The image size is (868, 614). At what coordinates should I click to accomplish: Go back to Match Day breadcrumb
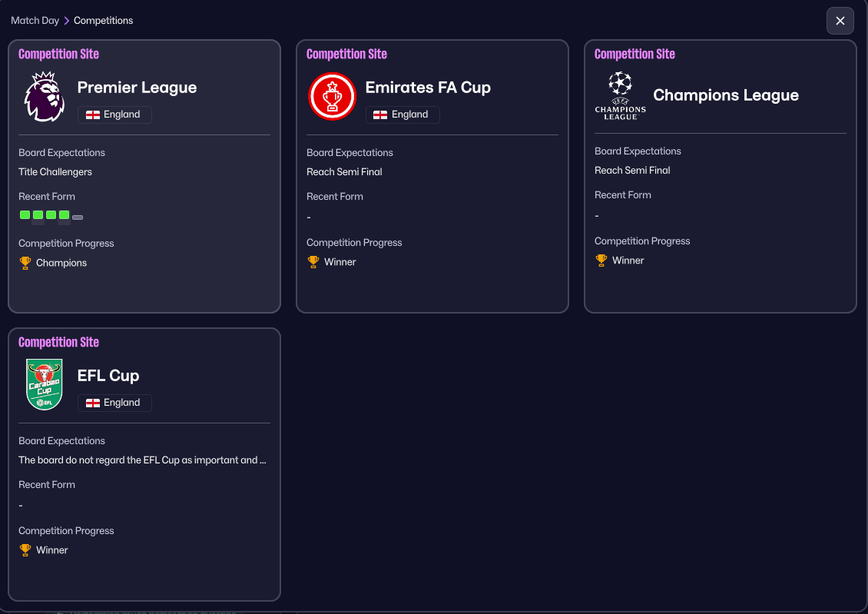point(35,21)
